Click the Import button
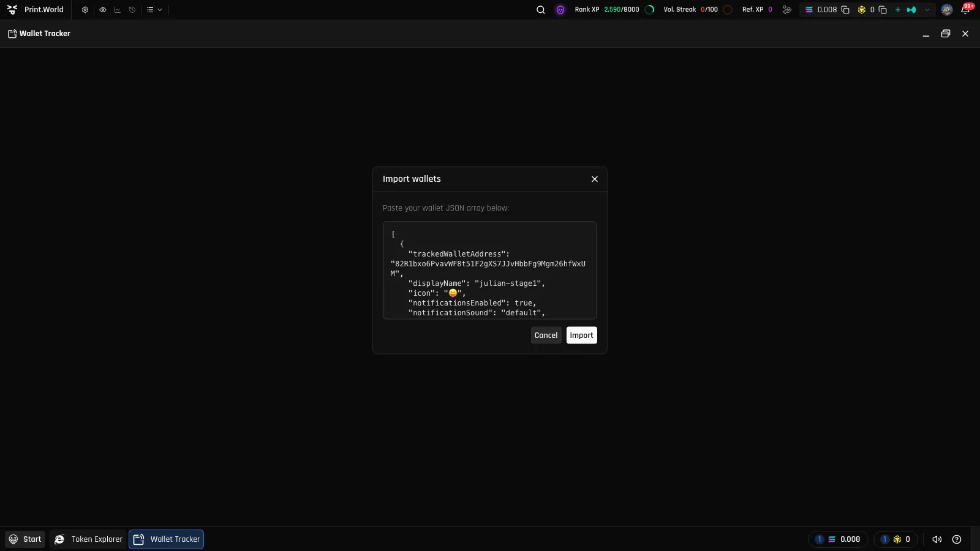The height and width of the screenshot is (551, 980). (582, 335)
